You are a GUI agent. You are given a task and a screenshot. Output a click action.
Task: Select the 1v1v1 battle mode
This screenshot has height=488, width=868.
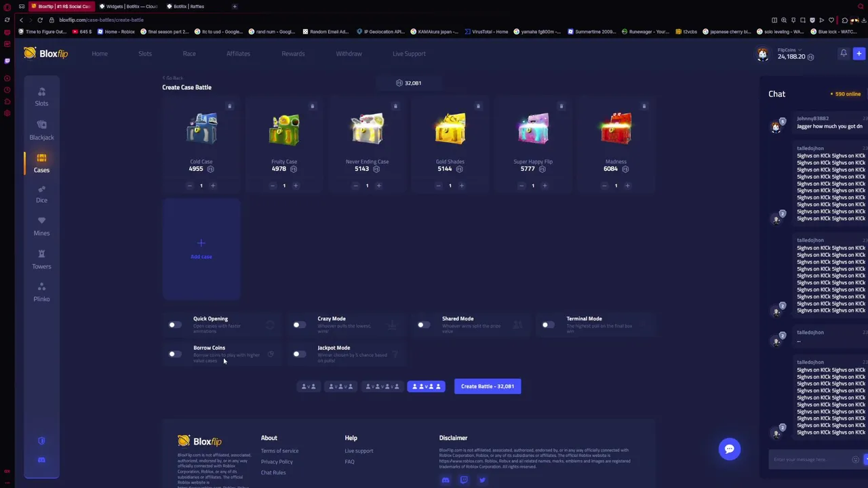[340, 386]
